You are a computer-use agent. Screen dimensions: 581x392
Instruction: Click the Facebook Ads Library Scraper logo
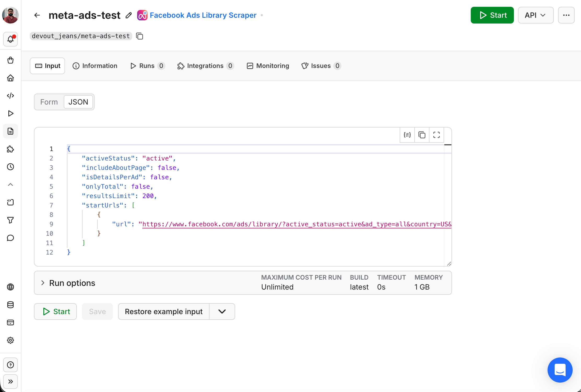142,15
